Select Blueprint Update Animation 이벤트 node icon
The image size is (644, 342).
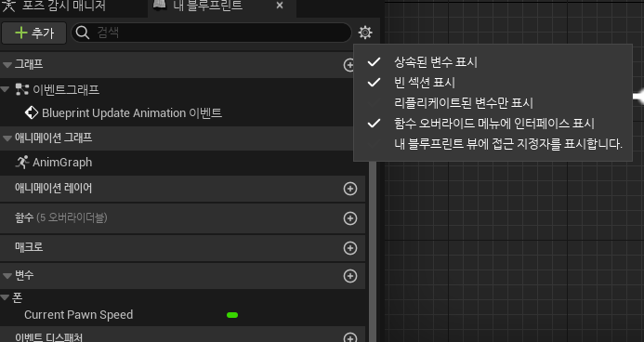tap(32, 112)
